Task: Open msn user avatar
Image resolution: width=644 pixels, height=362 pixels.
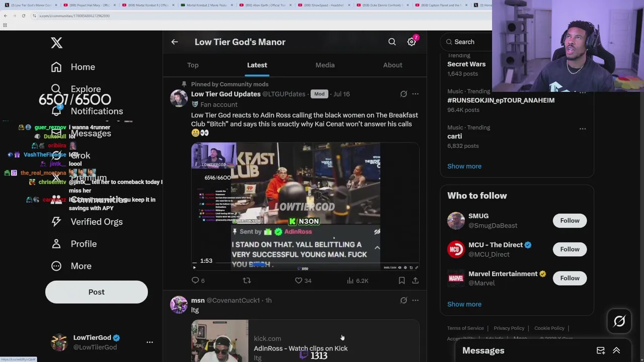Action: click(x=179, y=305)
